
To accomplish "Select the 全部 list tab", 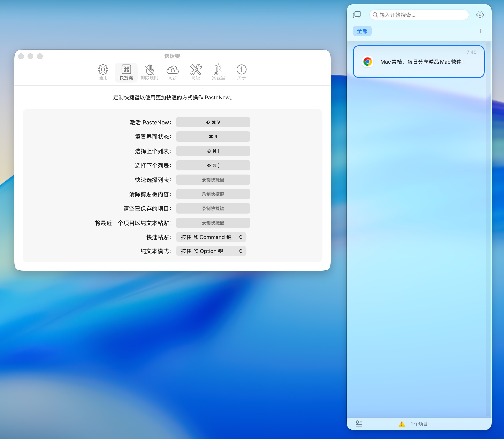I will click(362, 31).
